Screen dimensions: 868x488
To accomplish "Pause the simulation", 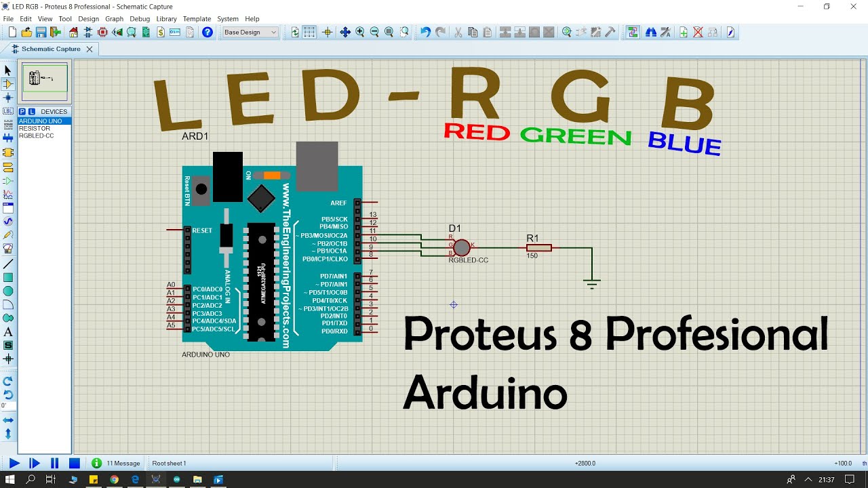I will coord(54,464).
